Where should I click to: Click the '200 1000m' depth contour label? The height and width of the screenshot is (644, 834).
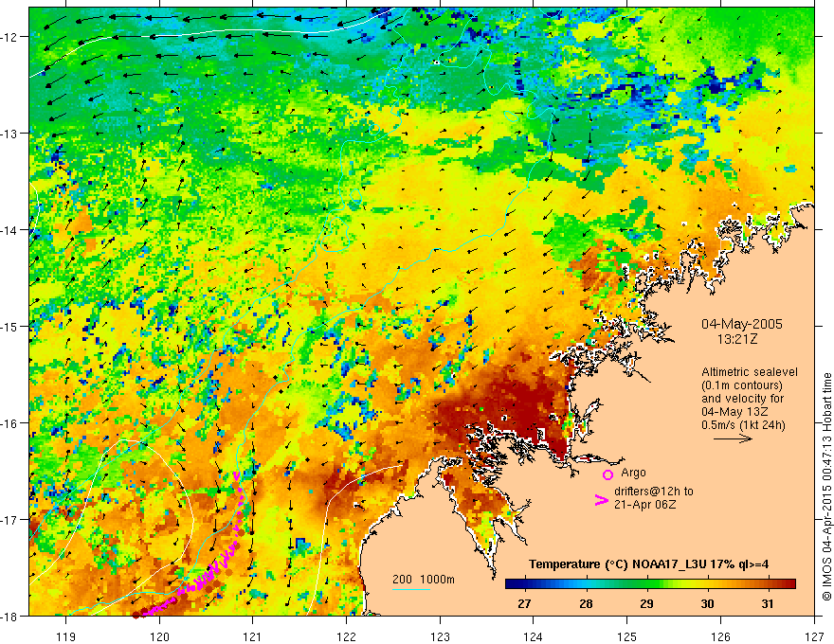point(424,580)
